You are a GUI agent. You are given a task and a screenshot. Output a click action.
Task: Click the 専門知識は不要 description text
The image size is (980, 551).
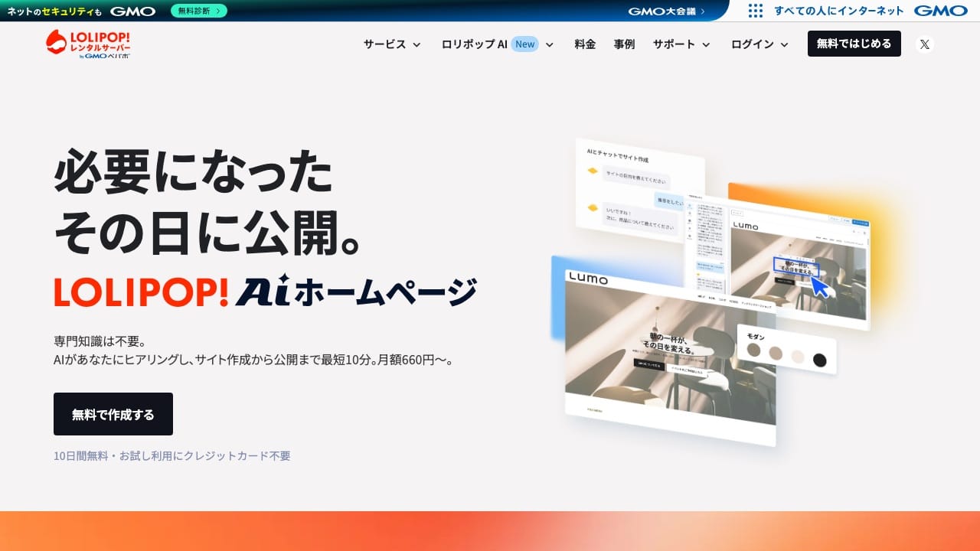point(254,350)
